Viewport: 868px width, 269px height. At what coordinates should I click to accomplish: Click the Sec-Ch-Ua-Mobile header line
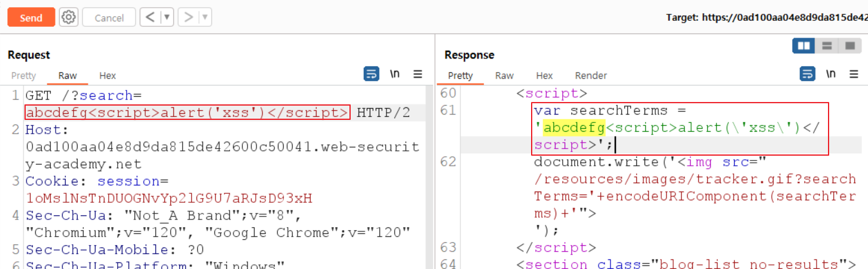(115, 250)
